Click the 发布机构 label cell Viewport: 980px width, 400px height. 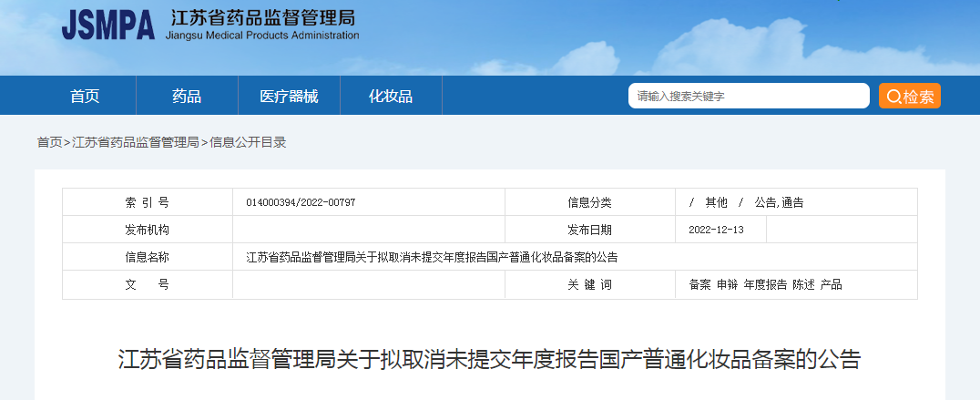tap(148, 230)
